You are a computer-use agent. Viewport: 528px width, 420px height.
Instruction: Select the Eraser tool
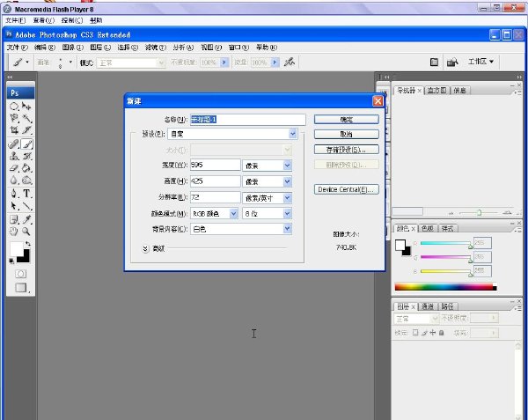click(14, 167)
